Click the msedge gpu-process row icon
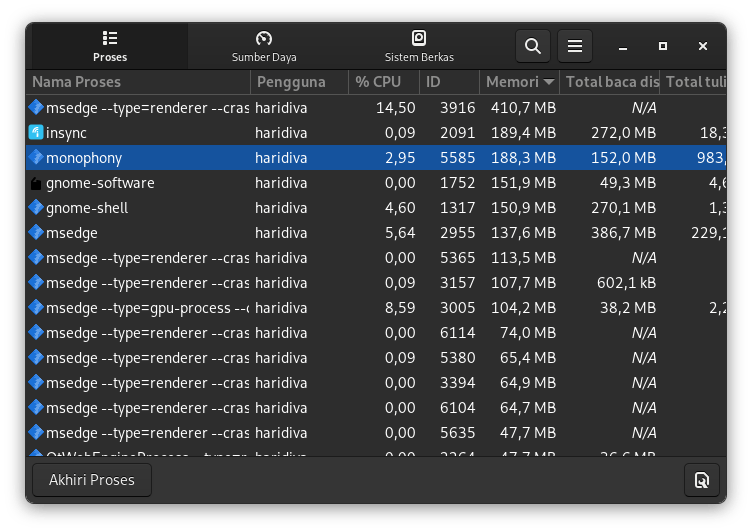The height and width of the screenshot is (532, 752). (x=37, y=308)
